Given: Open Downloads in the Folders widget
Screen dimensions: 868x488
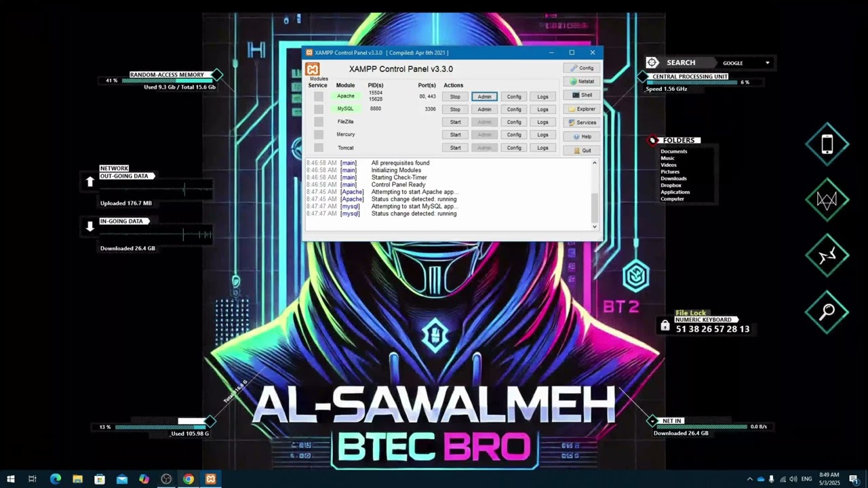Looking at the screenshot, I should [673, 178].
